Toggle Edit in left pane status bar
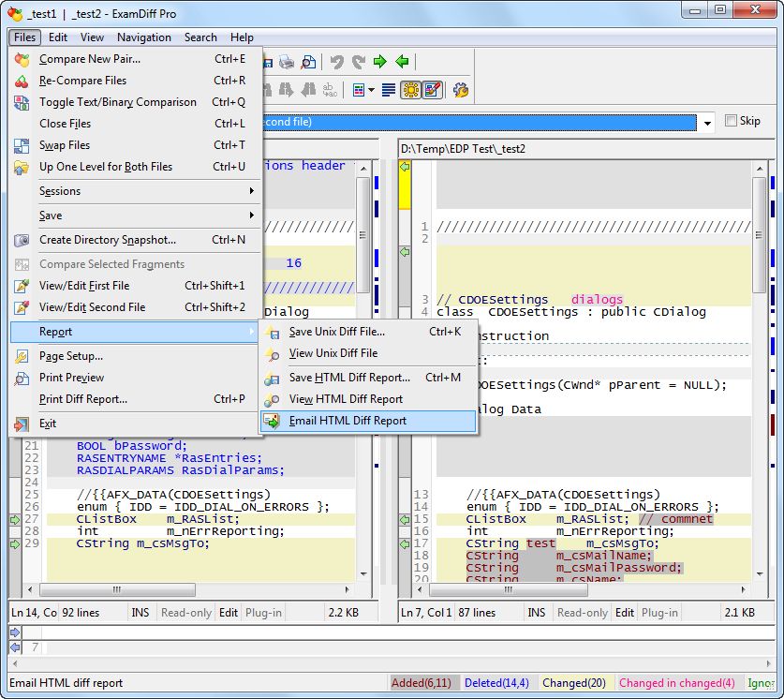784x699 pixels. click(x=229, y=613)
